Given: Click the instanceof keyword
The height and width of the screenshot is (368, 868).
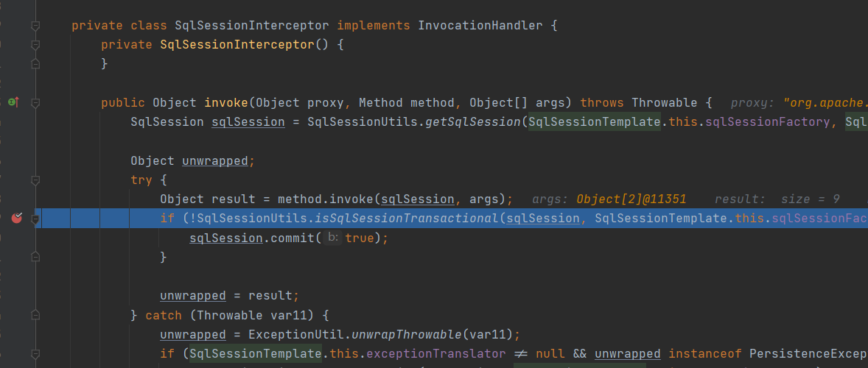Looking at the screenshot, I should (704, 353).
